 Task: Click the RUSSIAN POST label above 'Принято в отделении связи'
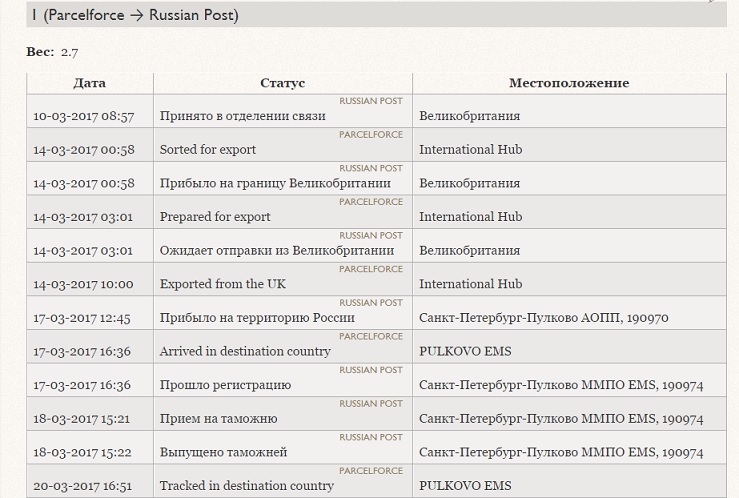click(x=371, y=101)
